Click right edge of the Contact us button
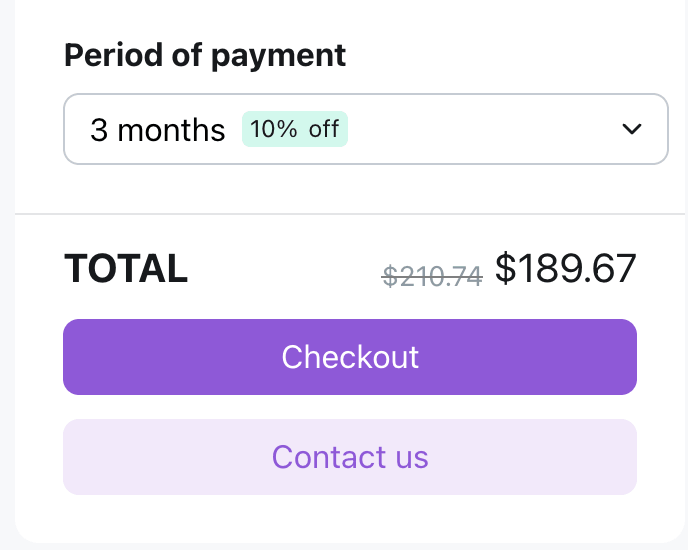The image size is (688, 550). [x=626, y=457]
